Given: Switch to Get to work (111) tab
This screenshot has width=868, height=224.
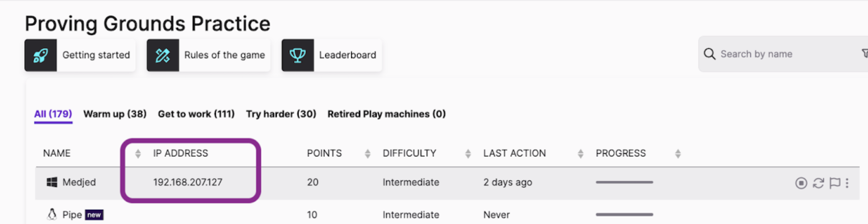Looking at the screenshot, I should tap(196, 114).
